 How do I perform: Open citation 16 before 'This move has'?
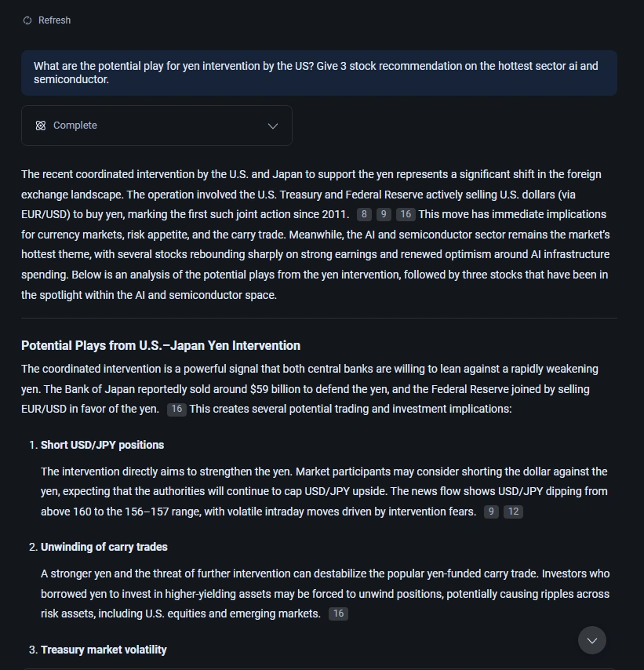tap(406, 214)
